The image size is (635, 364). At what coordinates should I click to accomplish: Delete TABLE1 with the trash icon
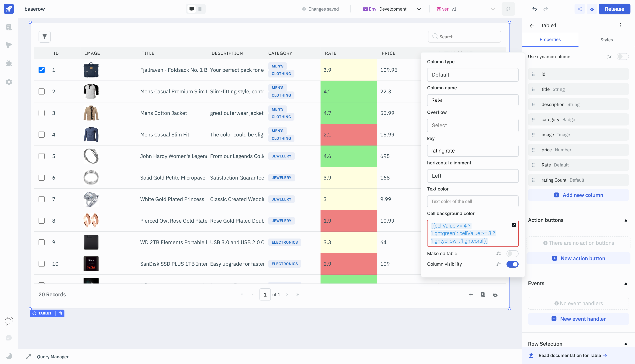60,313
